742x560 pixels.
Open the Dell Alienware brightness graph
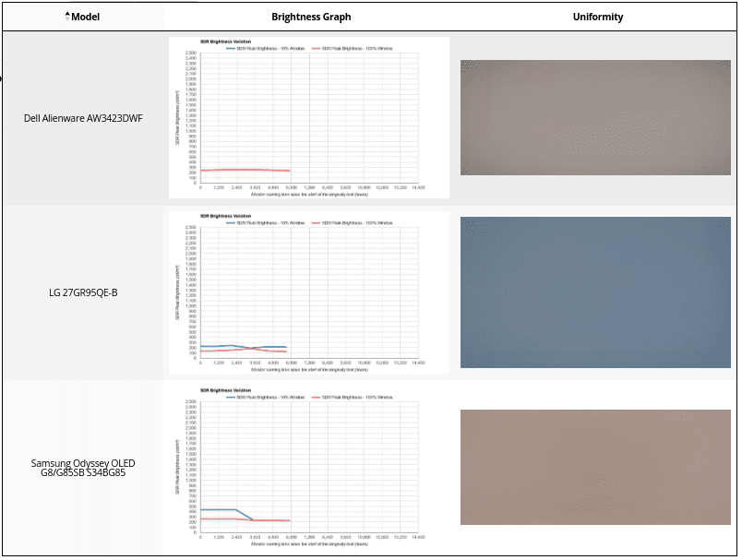[309, 118]
